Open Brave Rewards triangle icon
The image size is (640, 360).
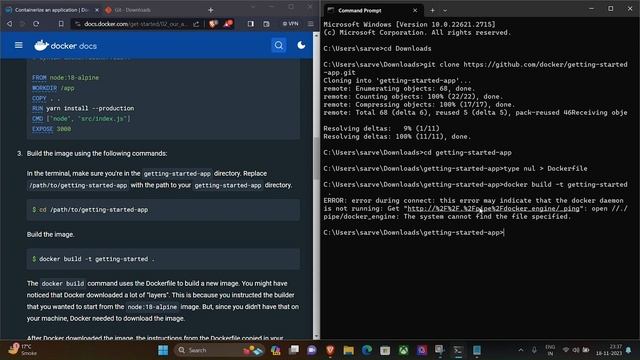coord(228,24)
